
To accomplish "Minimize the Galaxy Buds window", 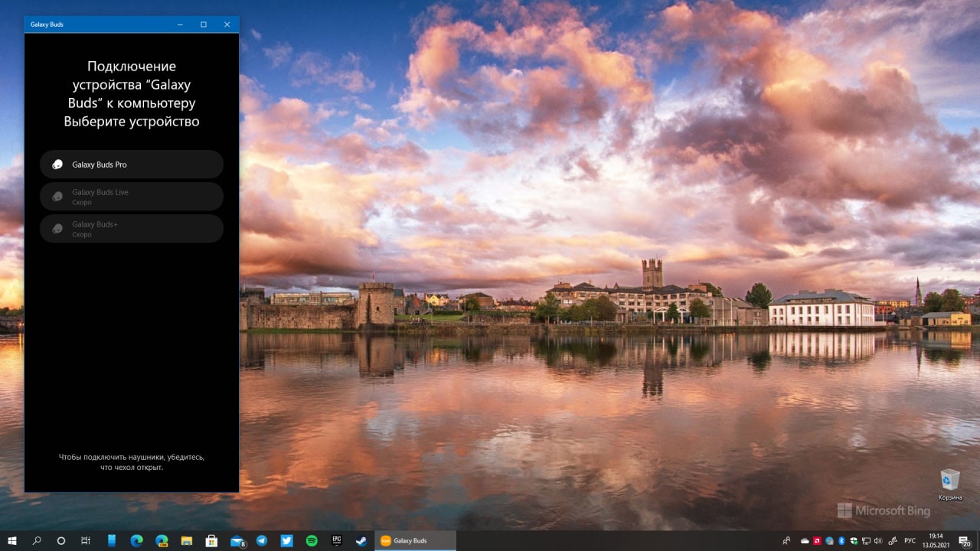I will tap(180, 24).
